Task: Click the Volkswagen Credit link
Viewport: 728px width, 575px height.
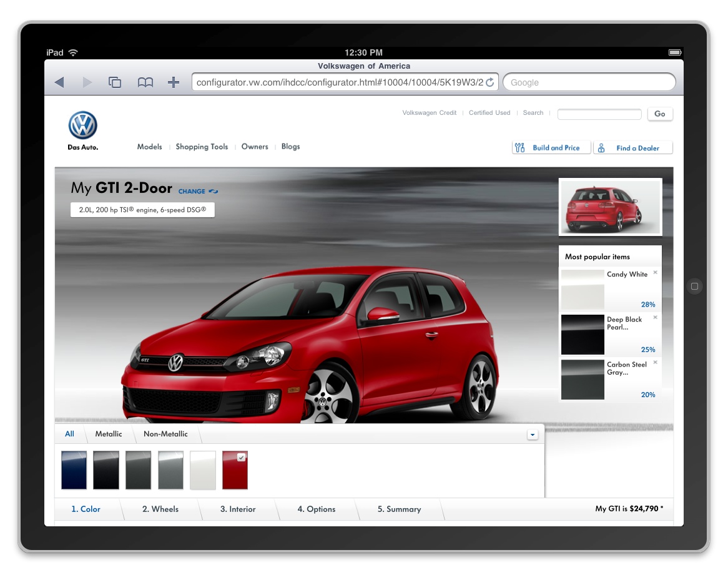Action: (x=430, y=113)
